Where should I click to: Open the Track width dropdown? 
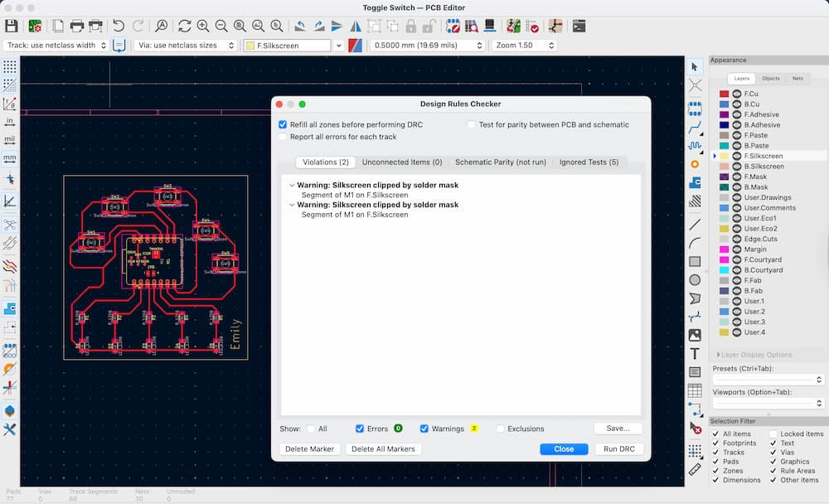(57, 46)
